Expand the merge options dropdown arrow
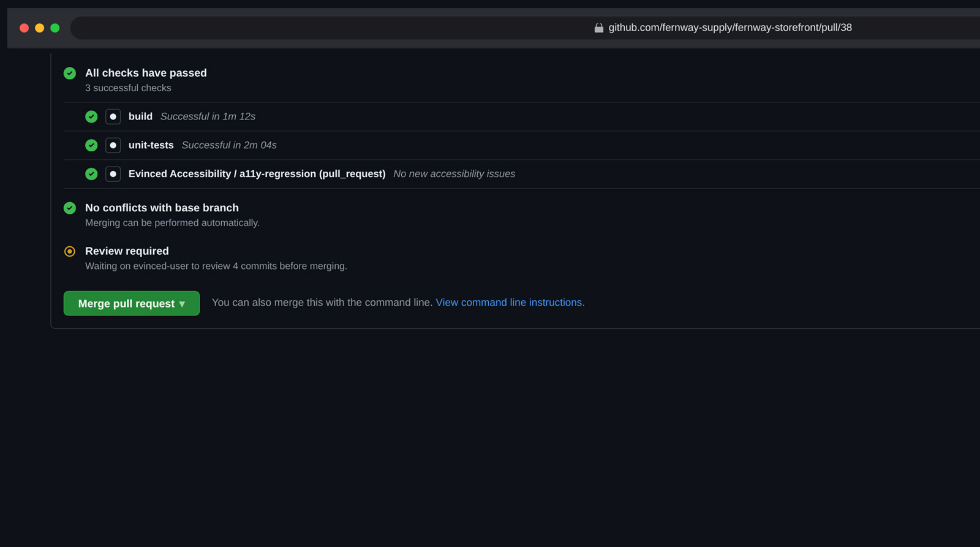The width and height of the screenshot is (980, 547). click(182, 304)
